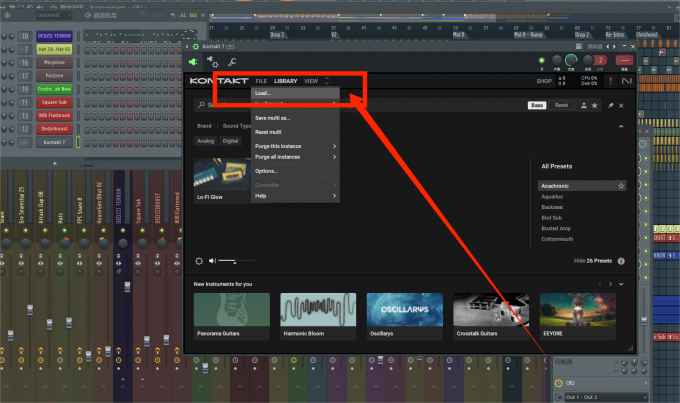Click the step sequencer bars icon in Channel rack
Image resolution: width=680 pixels, height=403 pixels.
click(193, 15)
